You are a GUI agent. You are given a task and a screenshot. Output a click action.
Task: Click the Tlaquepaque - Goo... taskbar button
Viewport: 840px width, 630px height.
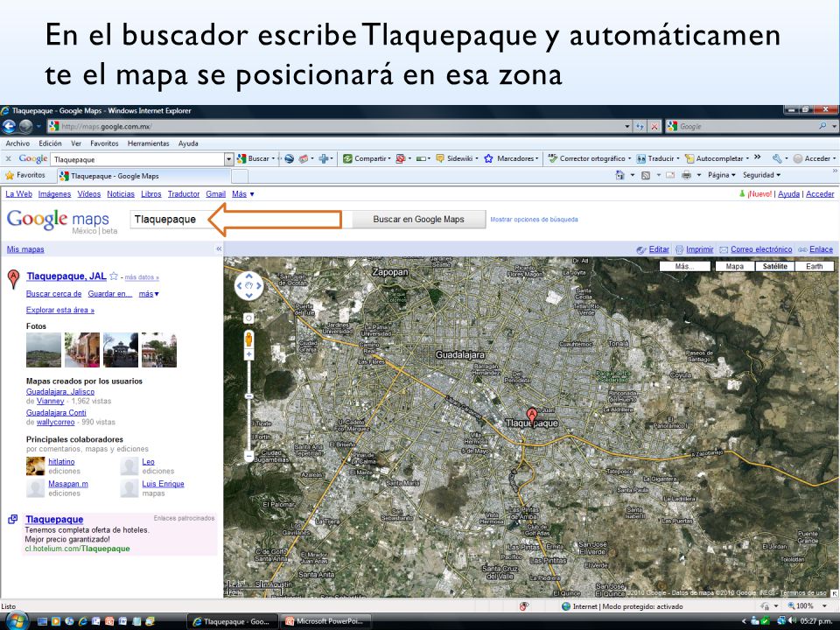233,621
